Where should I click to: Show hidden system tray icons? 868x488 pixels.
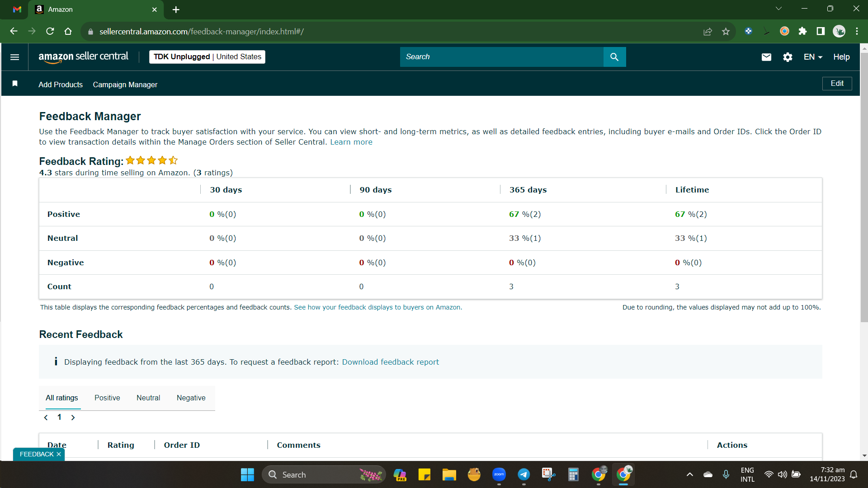click(x=689, y=474)
